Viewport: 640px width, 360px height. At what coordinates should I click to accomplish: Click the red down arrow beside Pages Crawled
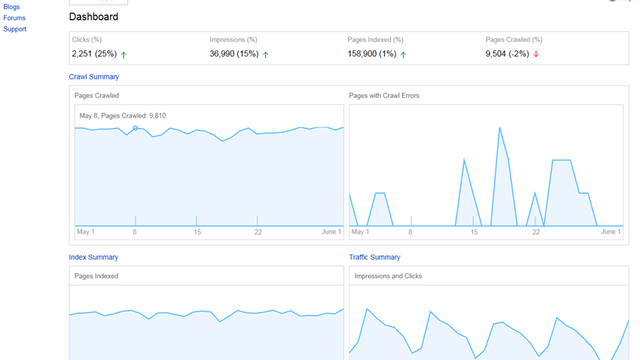click(536, 54)
